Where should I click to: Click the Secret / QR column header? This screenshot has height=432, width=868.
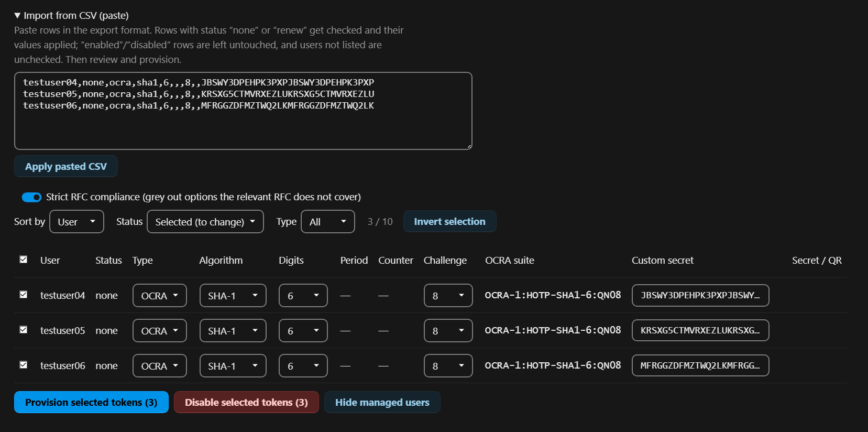(817, 261)
